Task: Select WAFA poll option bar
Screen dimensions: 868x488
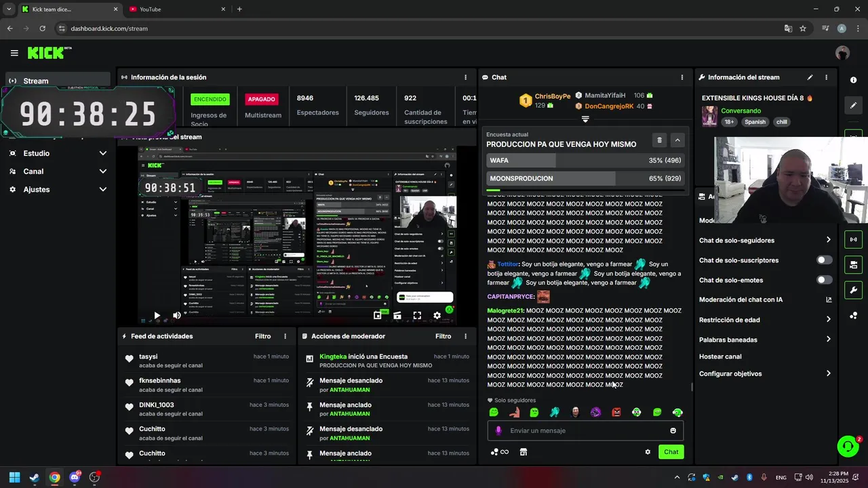Action: click(x=585, y=161)
